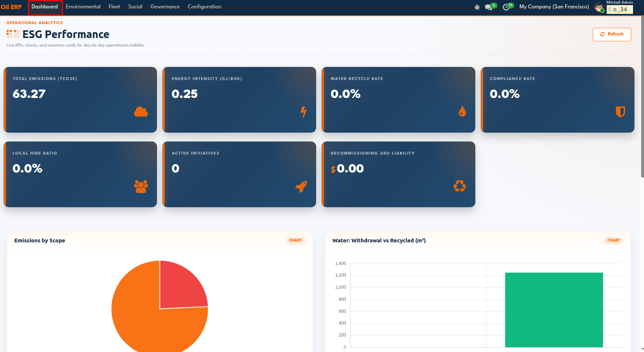Viewport: 644px width, 352px height.
Task: Click the Water Recycle Rate 0.0% value
Action: pos(345,94)
